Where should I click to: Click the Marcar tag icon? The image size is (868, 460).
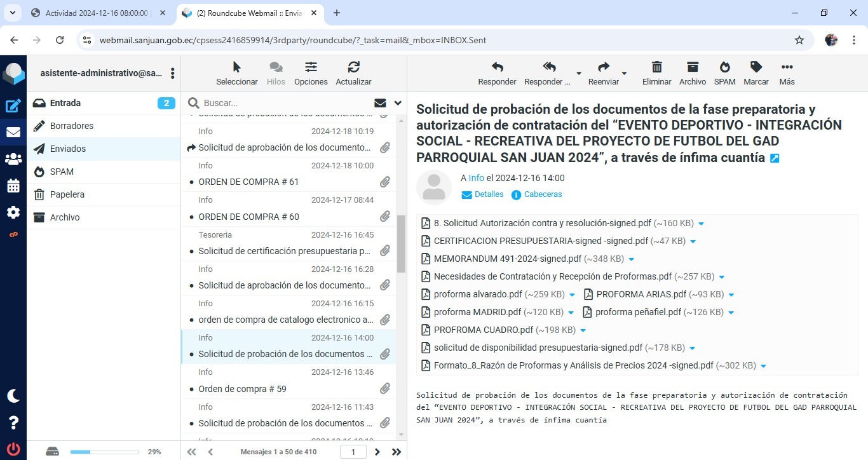756,67
